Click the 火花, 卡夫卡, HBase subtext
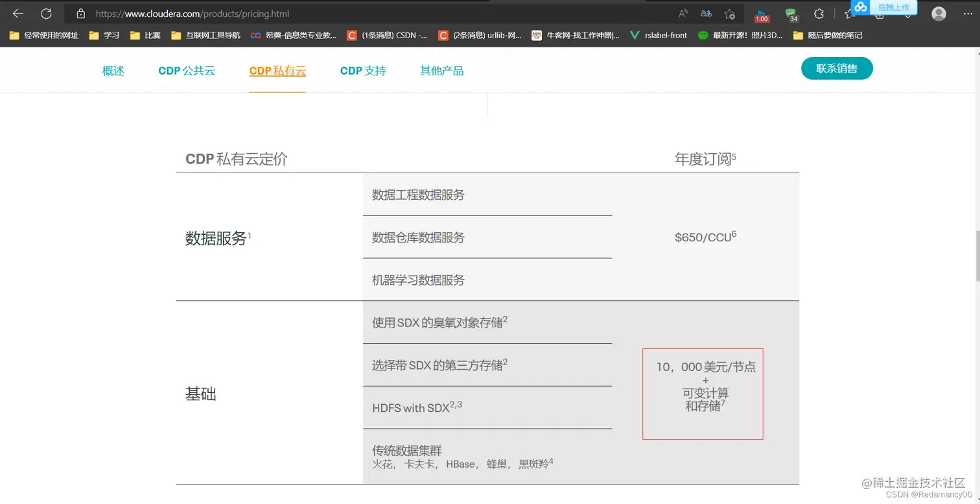The height and width of the screenshot is (504, 980). click(x=462, y=464)
